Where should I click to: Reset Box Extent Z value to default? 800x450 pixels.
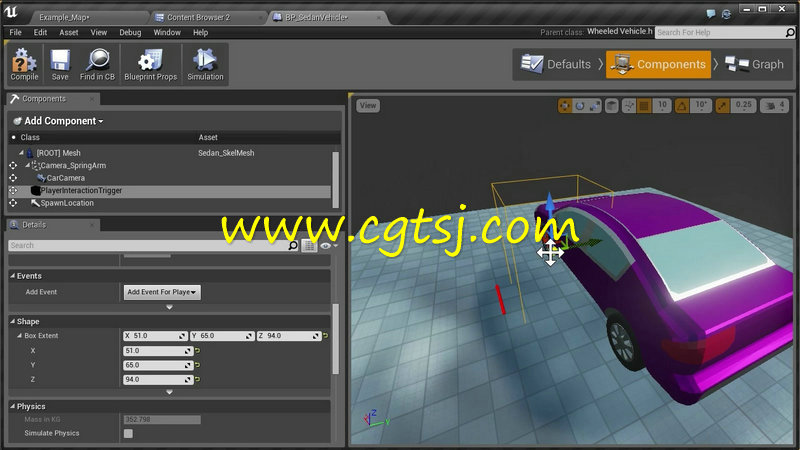(197, 380)
